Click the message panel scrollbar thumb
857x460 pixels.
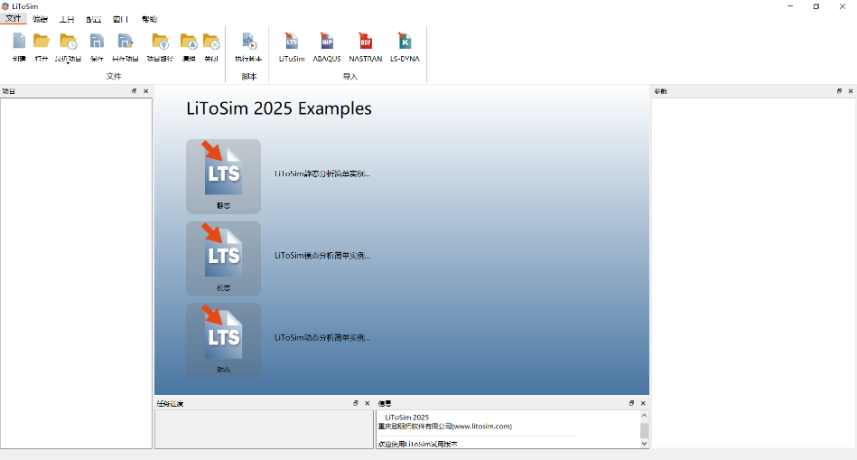[644, 430]
